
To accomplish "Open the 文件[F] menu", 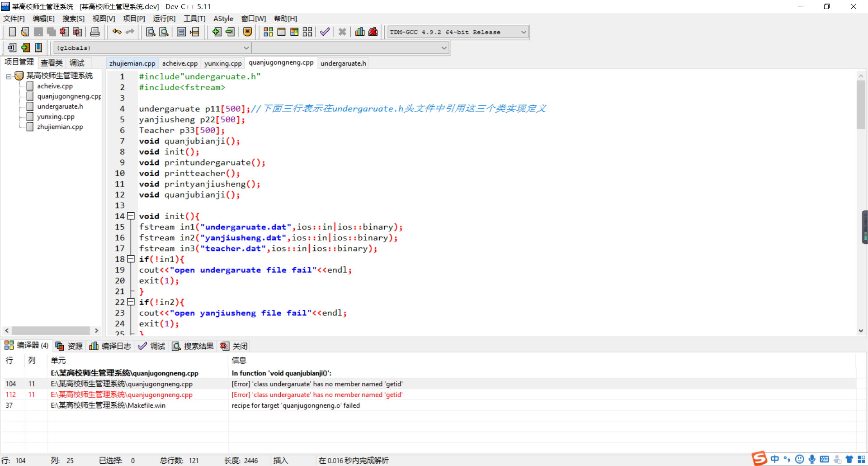I will (x=14, y=19).
